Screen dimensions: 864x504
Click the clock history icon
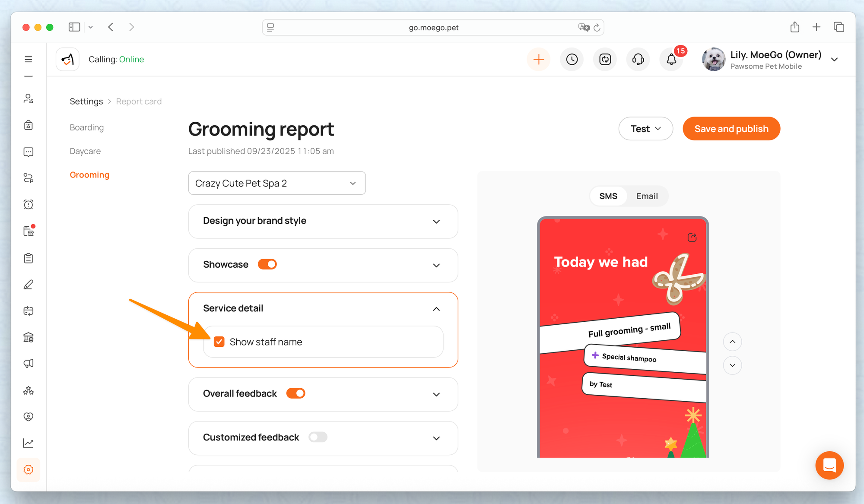572,59
